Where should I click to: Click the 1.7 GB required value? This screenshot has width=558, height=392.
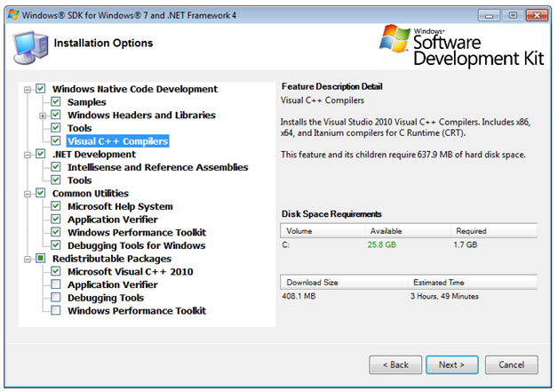(x=465, y=244)
